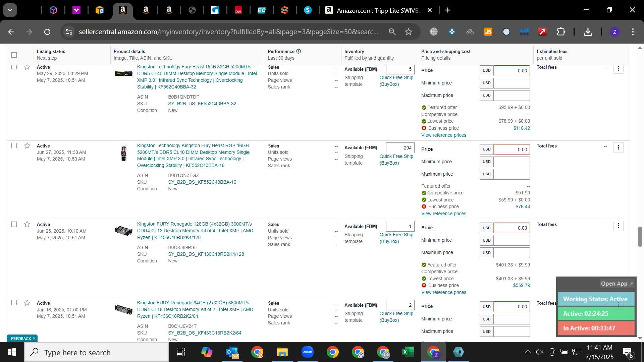The width and height of the screenshot is (644, 362).
Task: Click Performance info icon
Action: 299,51
